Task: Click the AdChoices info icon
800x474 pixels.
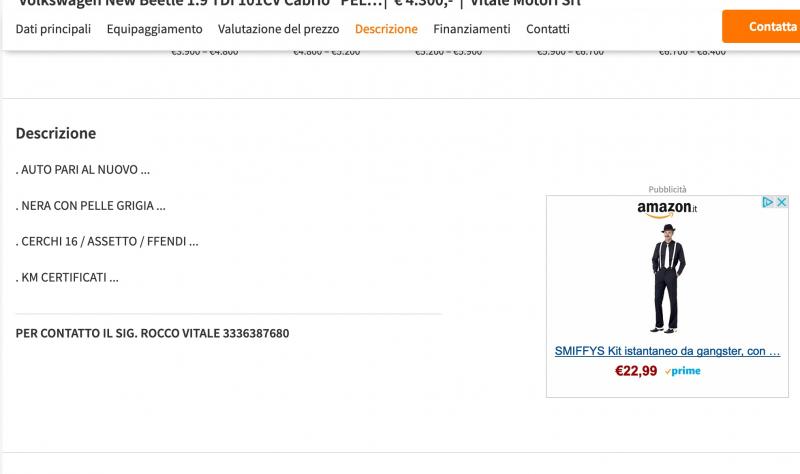Action: click(x=768, y=202)
